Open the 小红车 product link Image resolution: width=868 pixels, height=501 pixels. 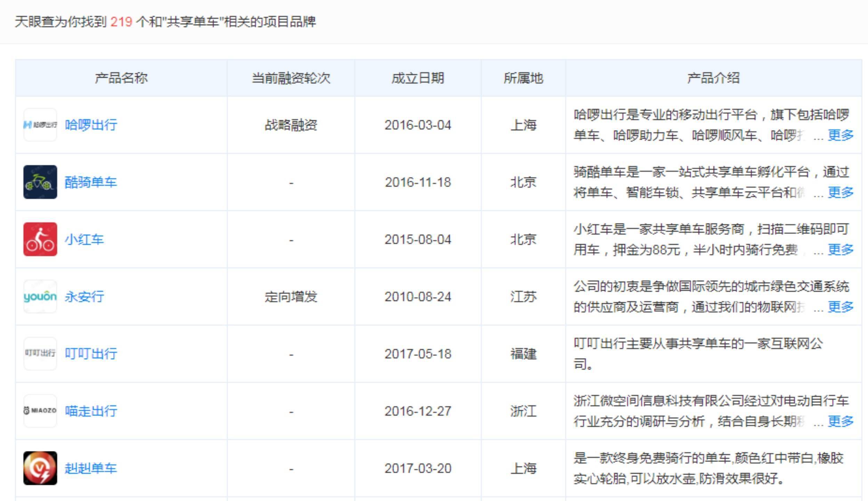84,239
